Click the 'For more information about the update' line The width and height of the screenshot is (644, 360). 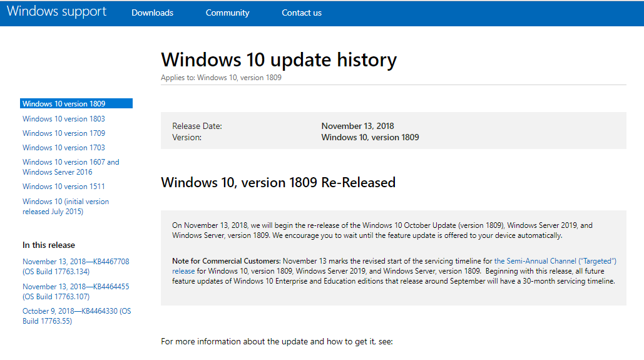pos(277,341)
